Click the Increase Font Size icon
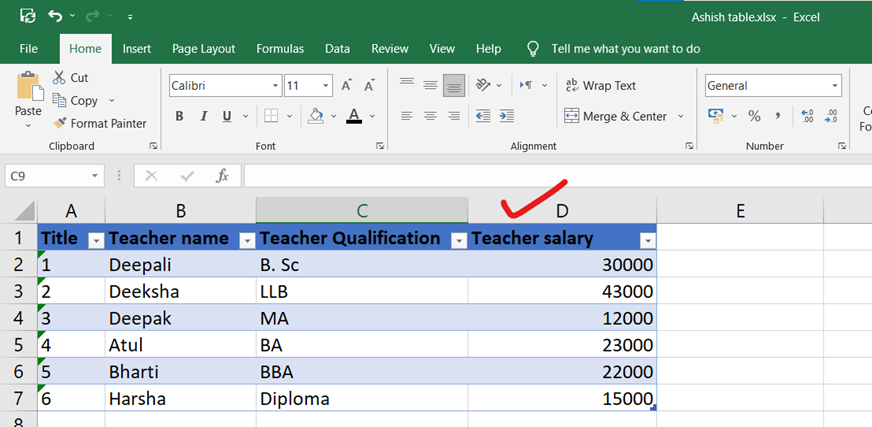Viewport: 872px width, 427px height. point(346,86)
